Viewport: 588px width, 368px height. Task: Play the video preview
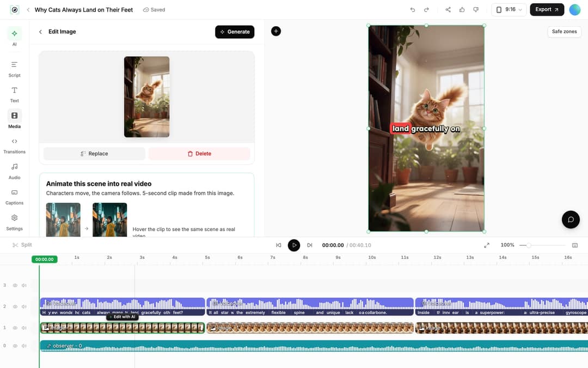pos(294,245)
